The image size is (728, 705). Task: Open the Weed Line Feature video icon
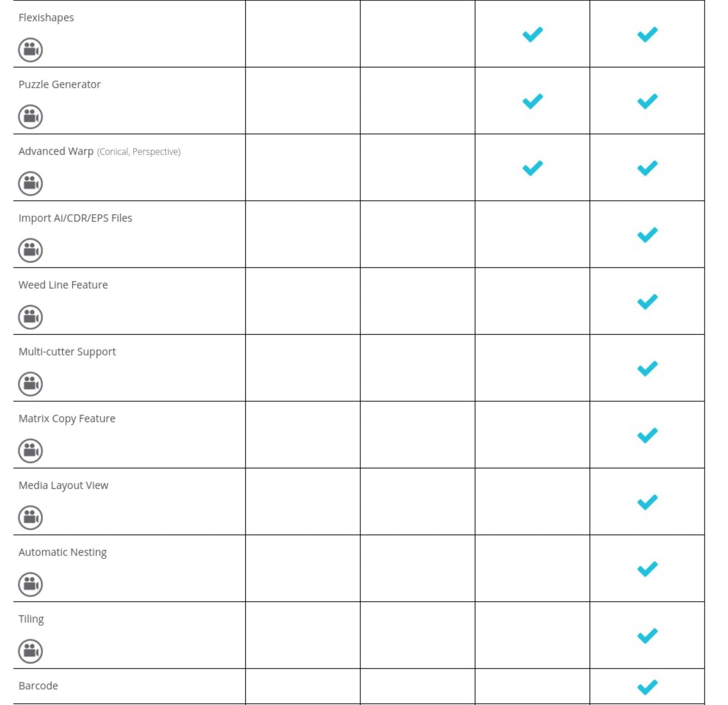[x=30, y=317]
